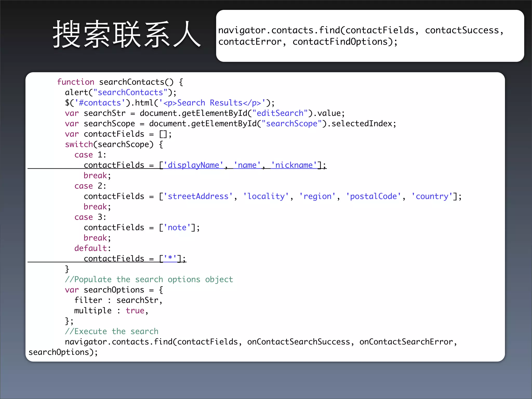This screenshot has height=399, width=532.
Task: Click the var searchStr declaration line
Action: pyautogui.click(x=205, y=113)
